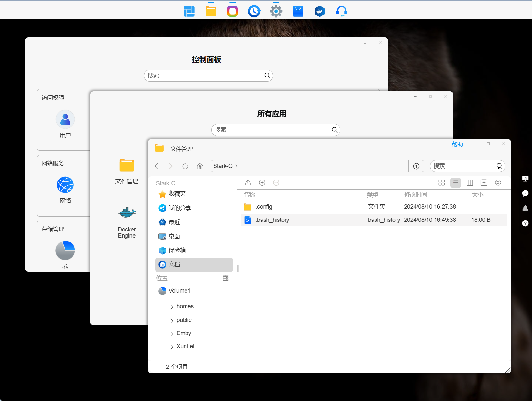Screen dimensions: 532x401
Task: Select 桌面 in the sidebar
Action: click(194, 236)
